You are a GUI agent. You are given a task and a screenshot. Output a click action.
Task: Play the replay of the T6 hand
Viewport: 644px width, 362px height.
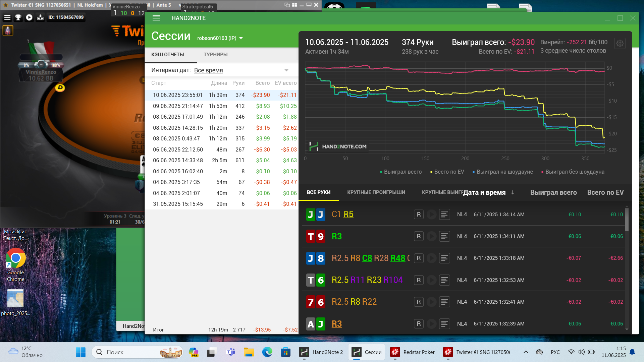[431, 280]
